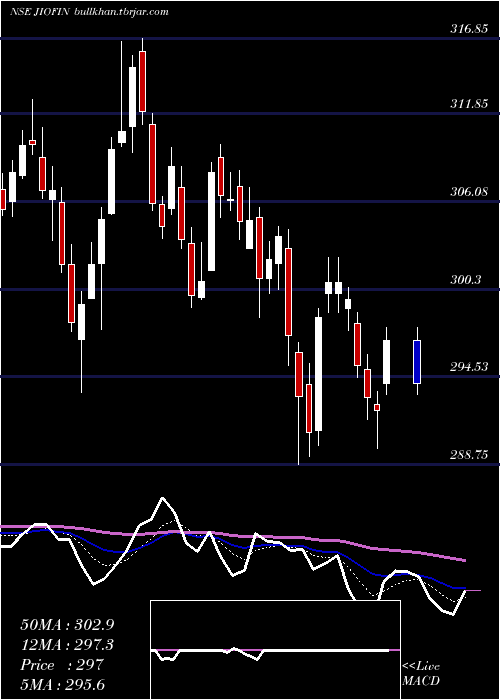Screen dimensions: 500x700
Task: Click the MACD inset chart box
Action: click(275, 650)
